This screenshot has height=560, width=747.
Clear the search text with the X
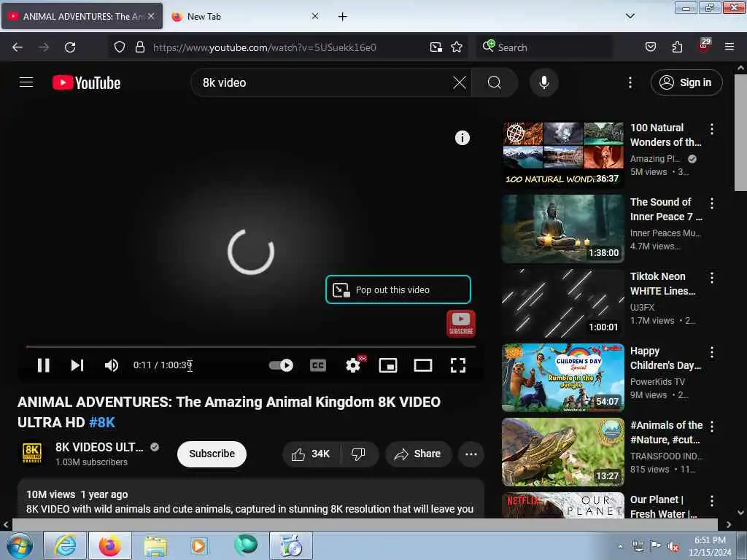460,83
